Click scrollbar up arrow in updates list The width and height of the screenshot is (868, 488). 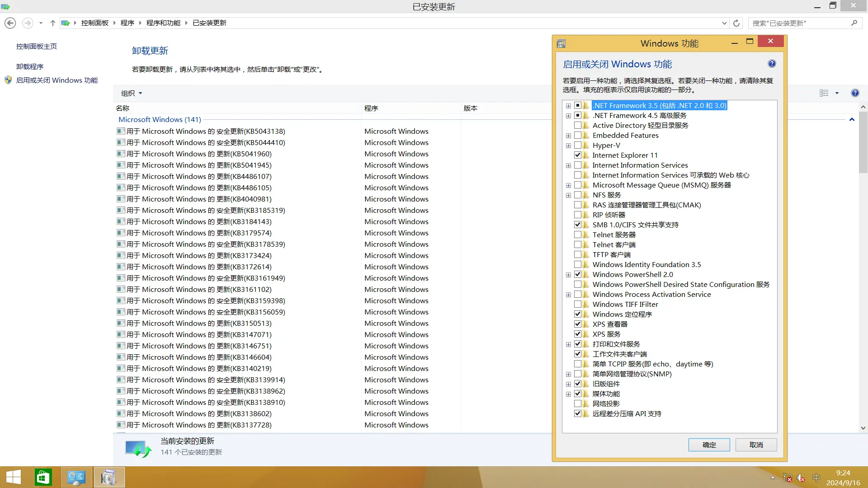(863, 107)
